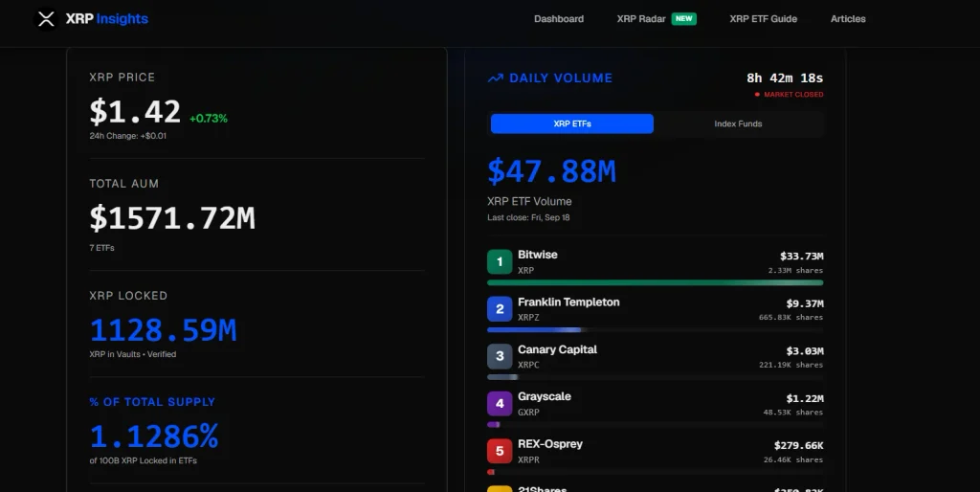Click the XRPZ ticker label
The image size is (980, 492).
click(528, 318)
